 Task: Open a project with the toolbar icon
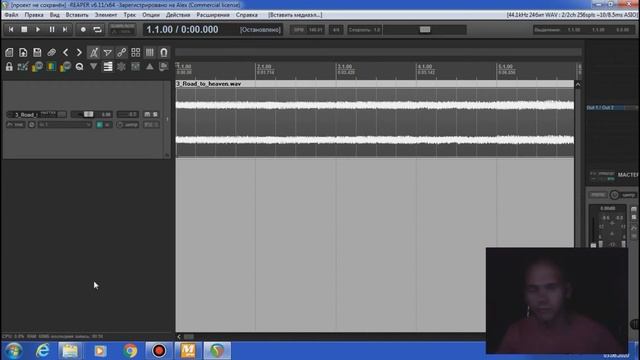tap(23, 52)
